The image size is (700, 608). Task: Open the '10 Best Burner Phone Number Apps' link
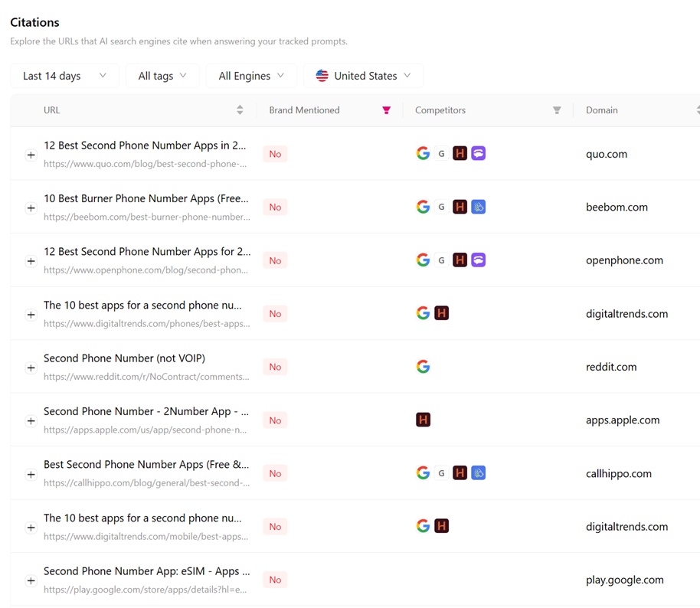[146, 198]
